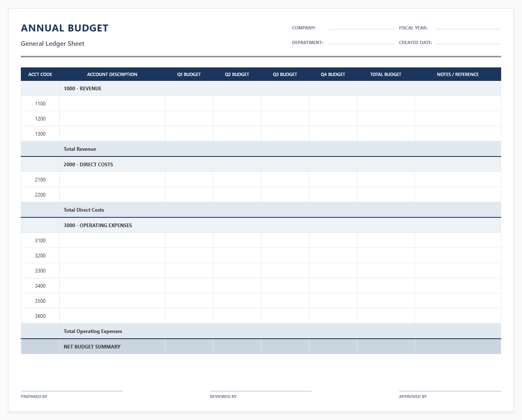
Task: Select the COMPANY: field label
Action: point(304,28)
